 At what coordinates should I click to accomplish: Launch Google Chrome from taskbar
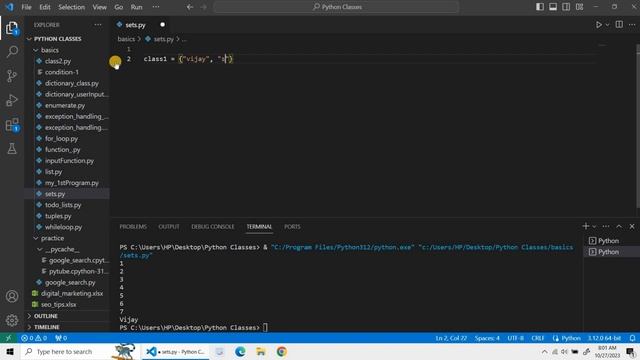pyautogui.click(x=281, y=351)
